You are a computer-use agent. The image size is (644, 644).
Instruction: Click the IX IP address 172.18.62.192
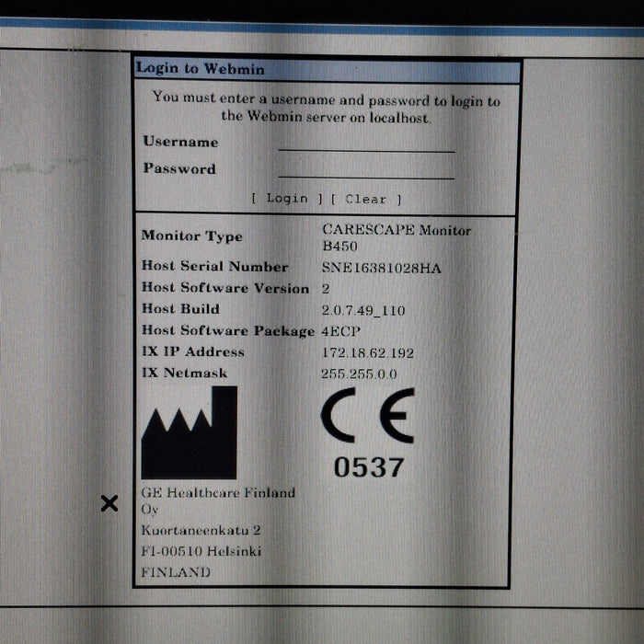tap(368, 352)
